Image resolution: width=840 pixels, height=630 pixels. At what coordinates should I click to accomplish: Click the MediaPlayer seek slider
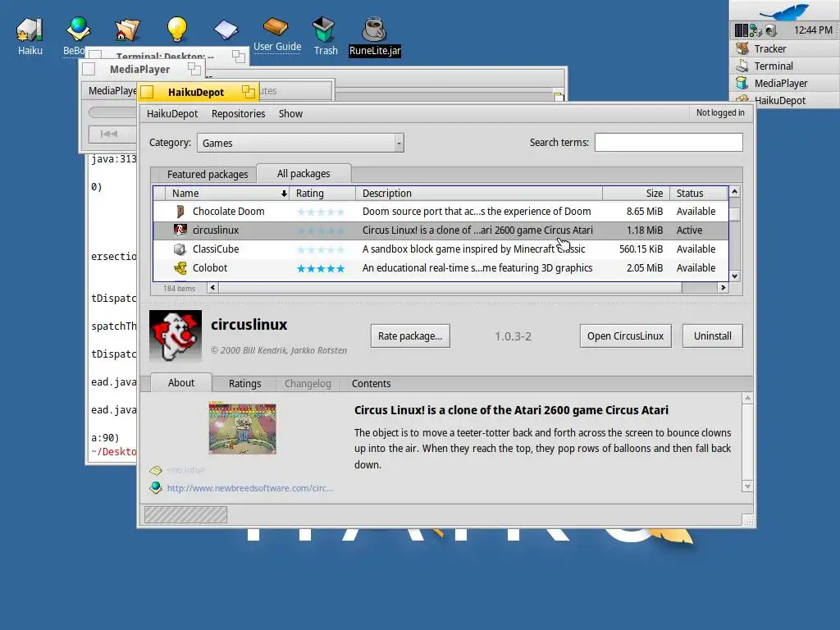(112, 112)
